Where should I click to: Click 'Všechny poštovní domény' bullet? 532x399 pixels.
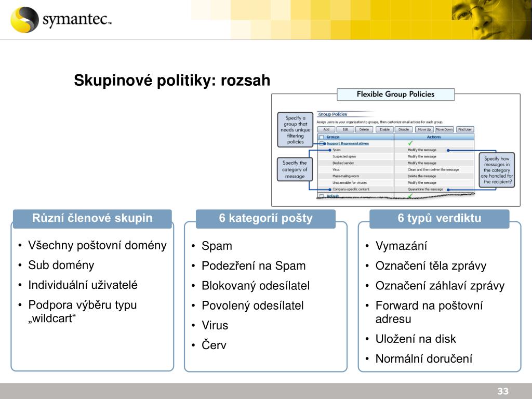point(97,245)
